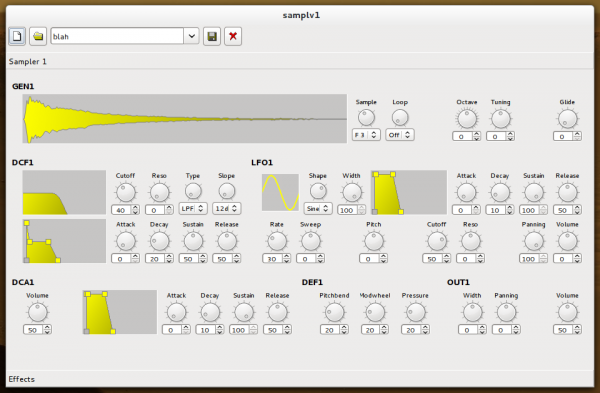
Task: Click the DCA1 Release knob
Action: [277, 312]
